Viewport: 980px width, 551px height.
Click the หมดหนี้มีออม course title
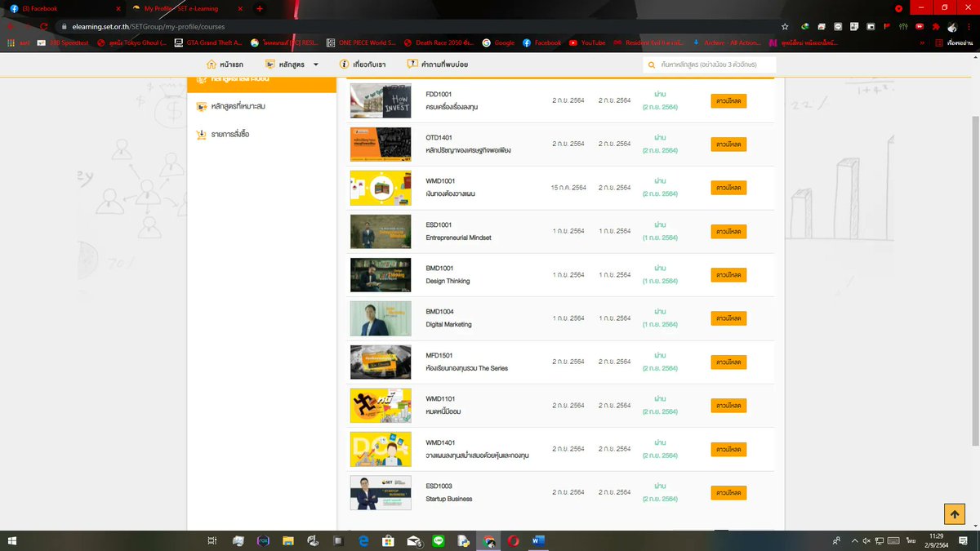[443, 411]
